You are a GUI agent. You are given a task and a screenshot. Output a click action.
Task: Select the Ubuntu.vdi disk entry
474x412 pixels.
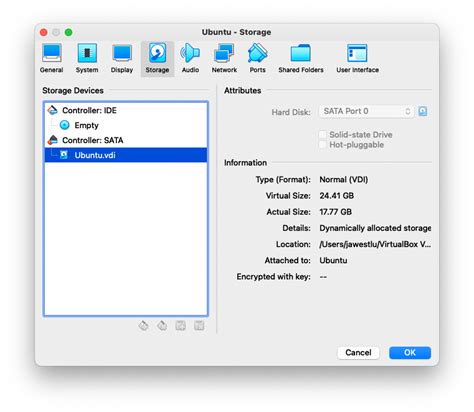(126, 155)
